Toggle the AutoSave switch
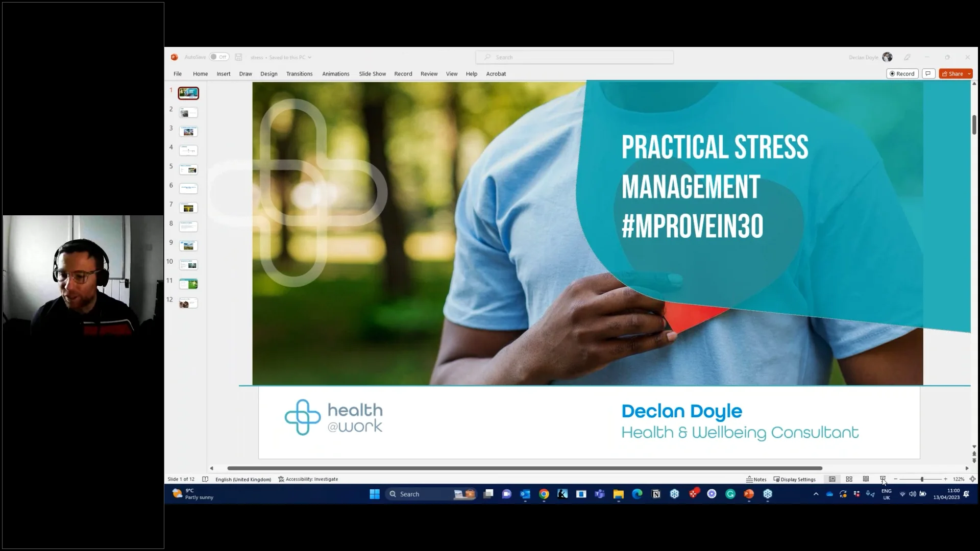Viewport: 980px width, 551px height. pyautogui.click(x=219, y=57)
